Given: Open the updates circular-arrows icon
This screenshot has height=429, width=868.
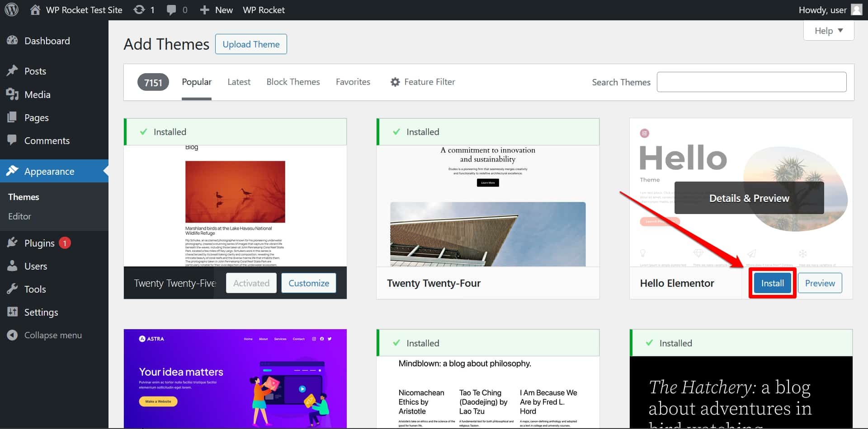Looking at the screenshot, I should tap(139, 10).
